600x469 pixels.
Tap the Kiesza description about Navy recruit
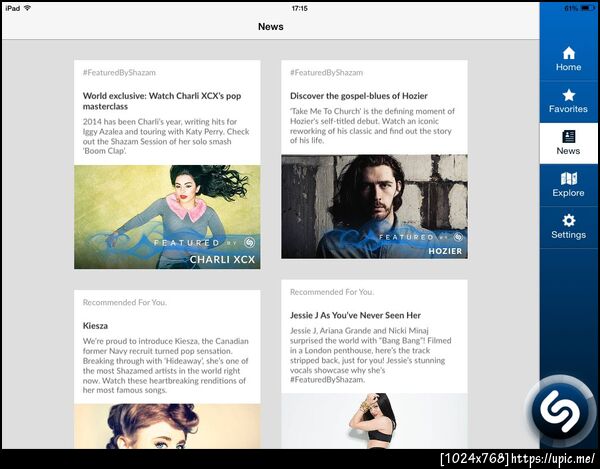tap(166, 366)
